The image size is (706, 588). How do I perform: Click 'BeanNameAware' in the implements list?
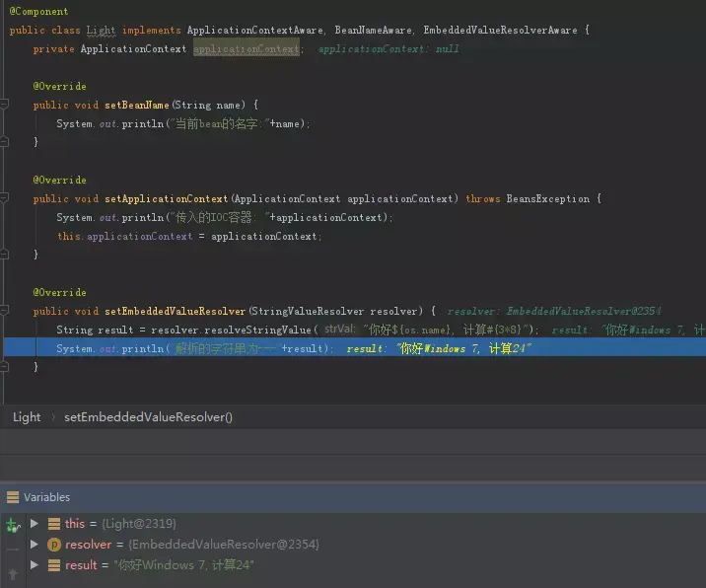pyautogui.click(x=373, y=31)
